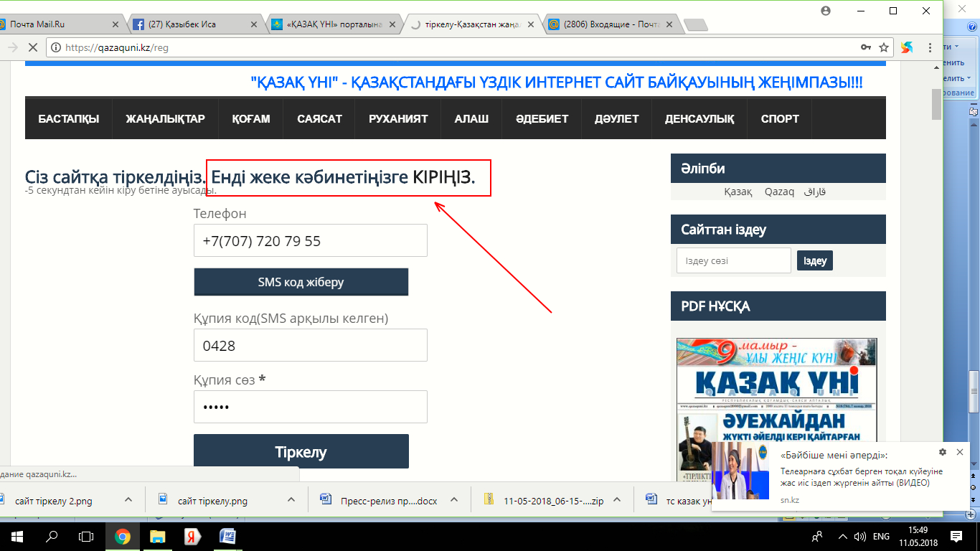The image size is (980, 551).
Task: Click the Құпия сөз password field
Action: point(311,407)
